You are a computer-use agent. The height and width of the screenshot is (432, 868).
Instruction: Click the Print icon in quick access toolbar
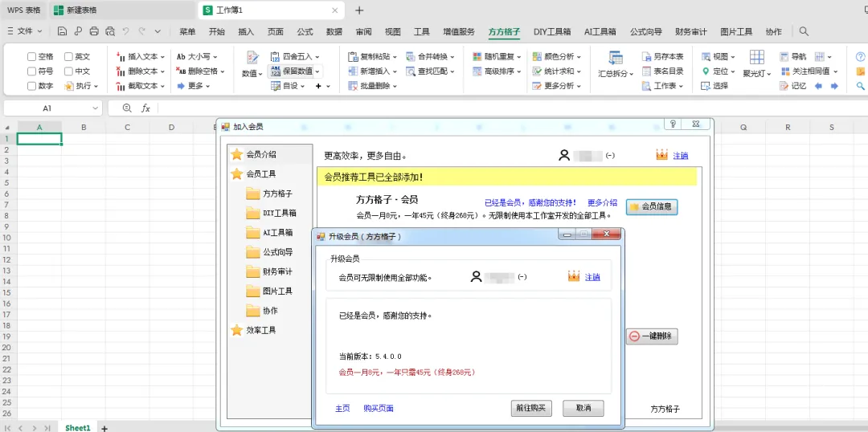point(94,31)
